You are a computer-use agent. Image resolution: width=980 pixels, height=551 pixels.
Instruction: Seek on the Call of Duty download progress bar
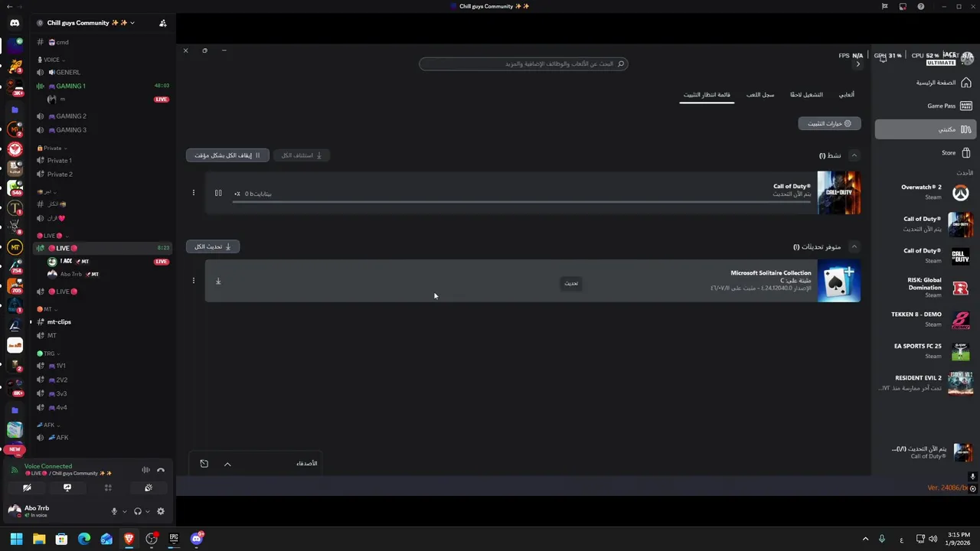[x=523, y=202]
